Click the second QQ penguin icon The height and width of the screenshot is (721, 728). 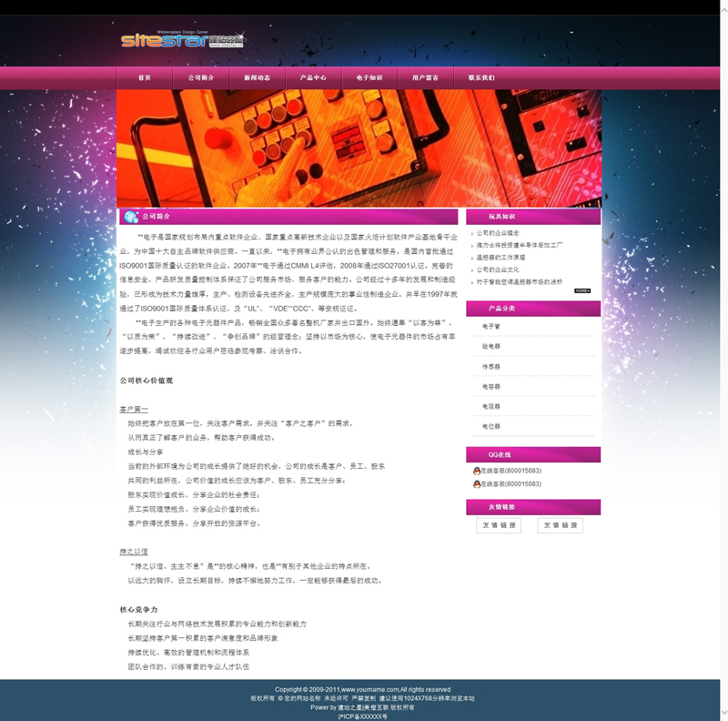coord(476,484)
